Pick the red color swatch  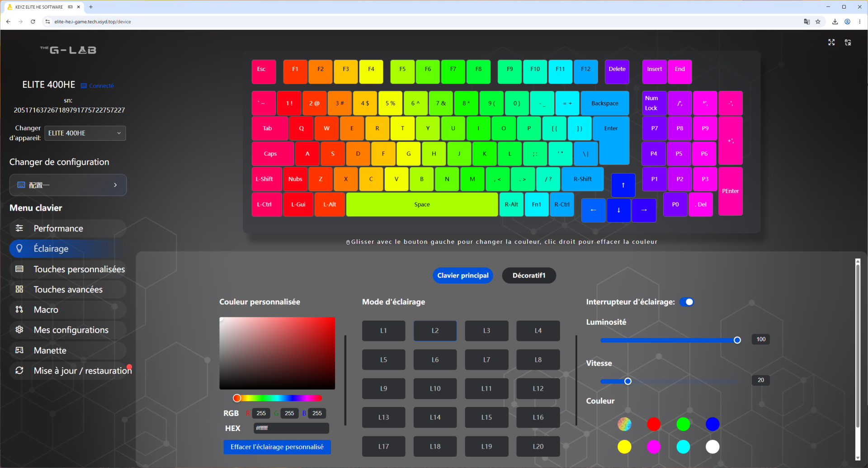pyautogui.click(x=653, y=424)
